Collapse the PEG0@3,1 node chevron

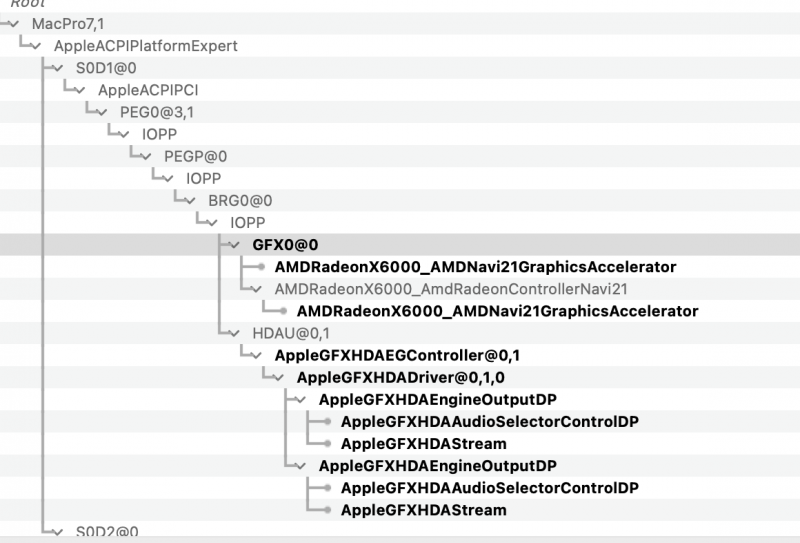(x=102, y=112)
